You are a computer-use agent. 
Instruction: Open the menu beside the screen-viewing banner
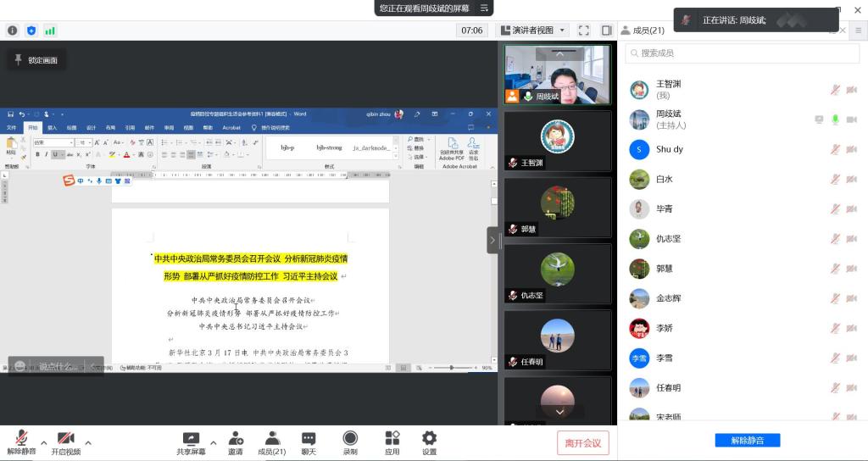click(x=484, y=8)
